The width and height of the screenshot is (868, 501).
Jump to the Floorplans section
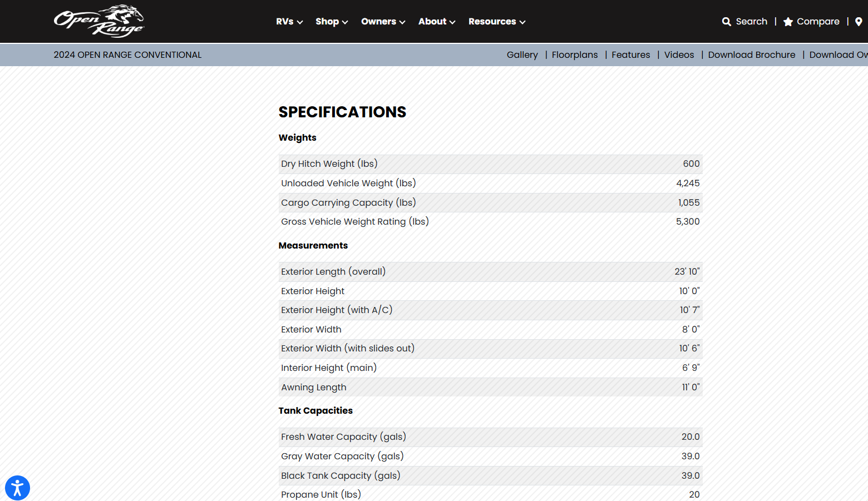pyautogui.click(x=574, y=54)
